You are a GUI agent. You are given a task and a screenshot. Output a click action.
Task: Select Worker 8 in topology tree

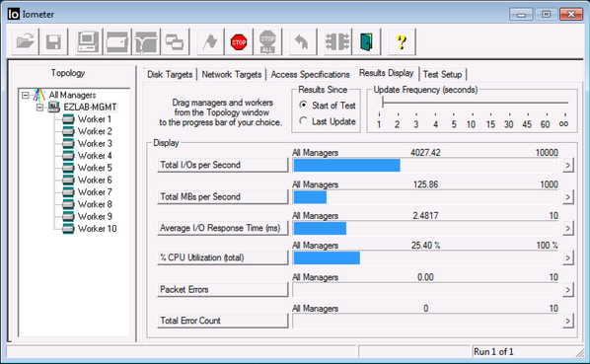(95, 204)
